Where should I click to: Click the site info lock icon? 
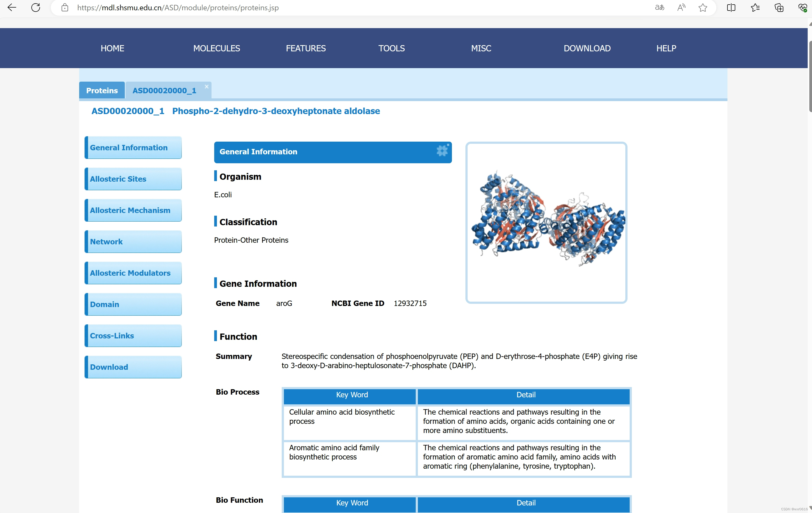65,7
